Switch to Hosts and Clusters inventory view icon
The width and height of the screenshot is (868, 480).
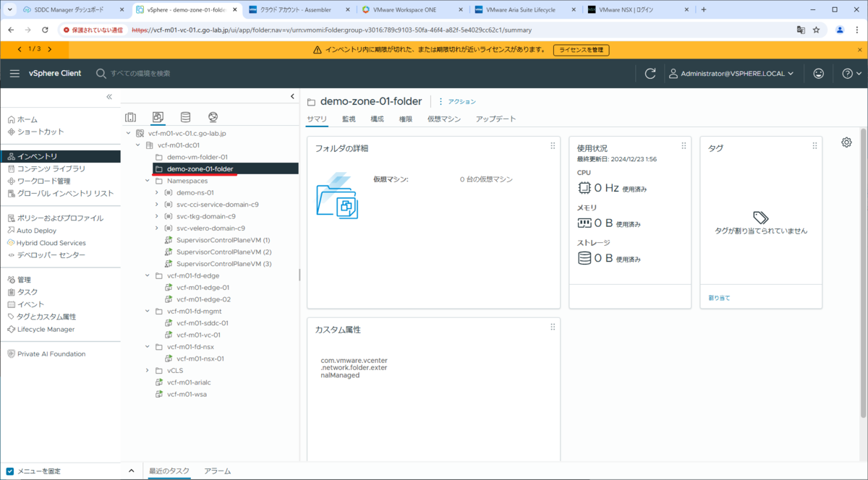[130, 117]
